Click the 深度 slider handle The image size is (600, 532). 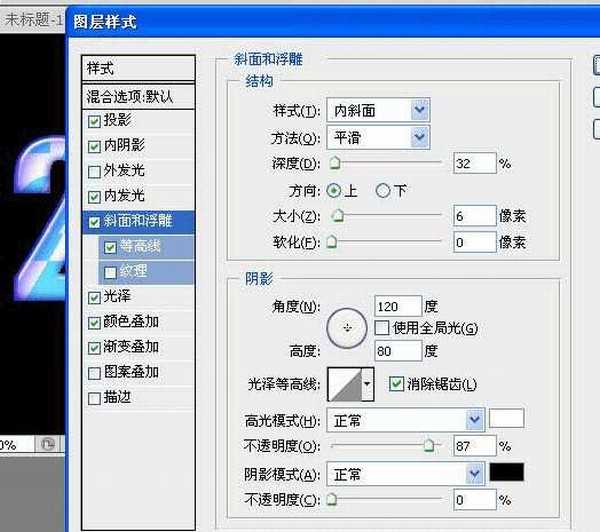(x=335, y=163)
